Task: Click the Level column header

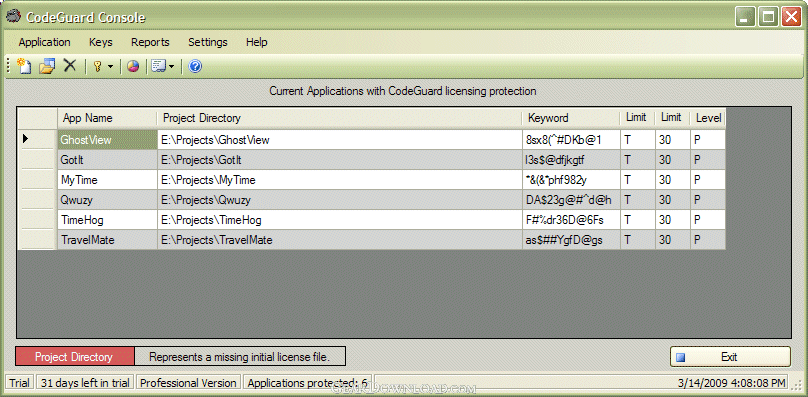Action: [x=708, y=118]
